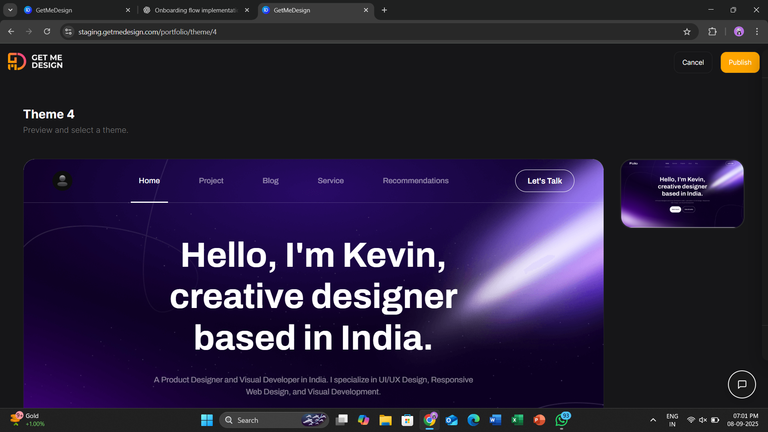This screenshot has width=768, height=432.
Task: Open PowerPoint from taskbar
Action: (539, 420)
